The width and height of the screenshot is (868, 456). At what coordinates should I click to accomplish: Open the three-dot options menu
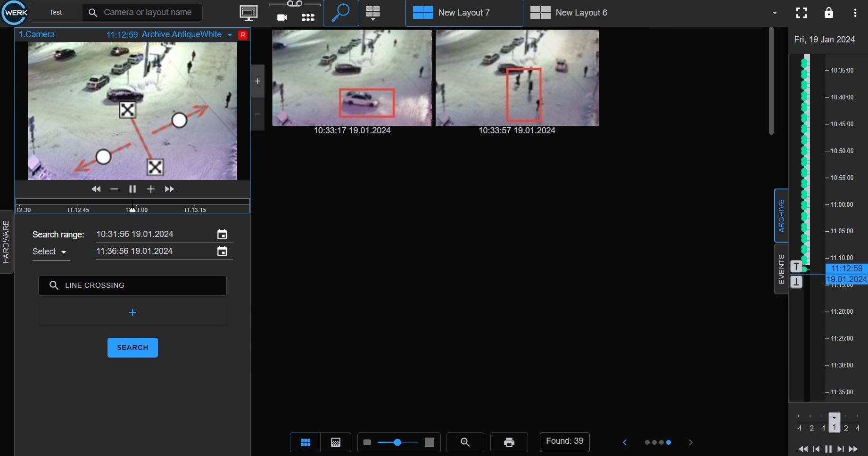tap(855, 13)
